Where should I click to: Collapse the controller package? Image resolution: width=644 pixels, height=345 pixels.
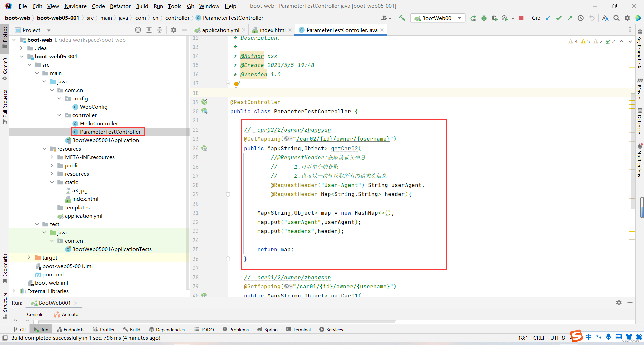[x=59, y=115]
